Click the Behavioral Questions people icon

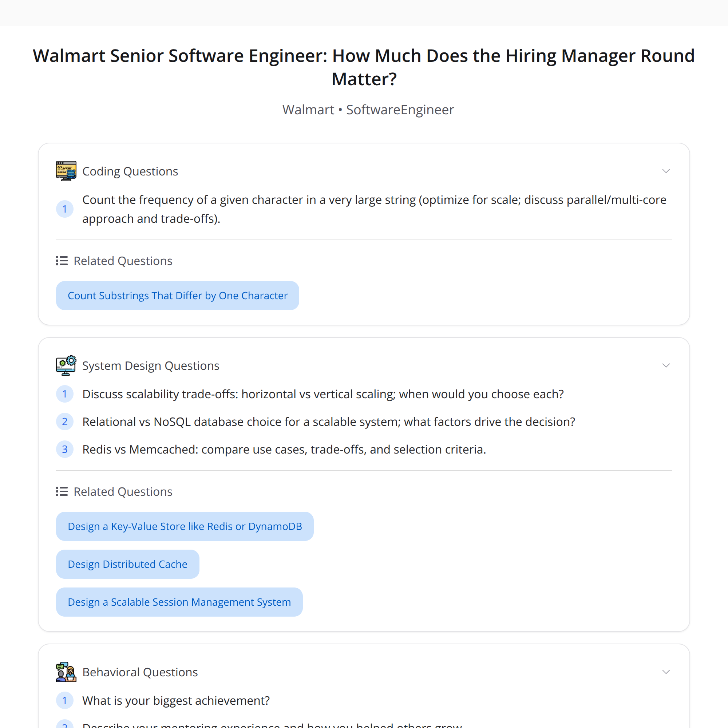(x=66, y=672)
